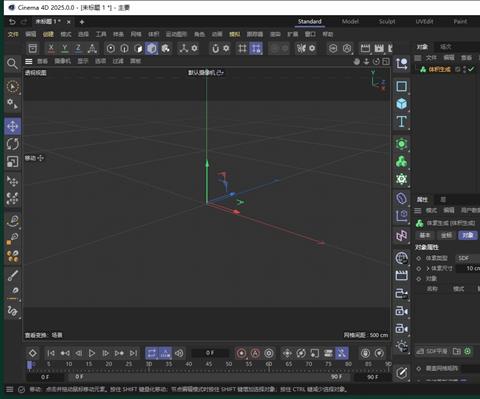
Task: Open viewport 显示 (Display) menu
Action: 83,61
